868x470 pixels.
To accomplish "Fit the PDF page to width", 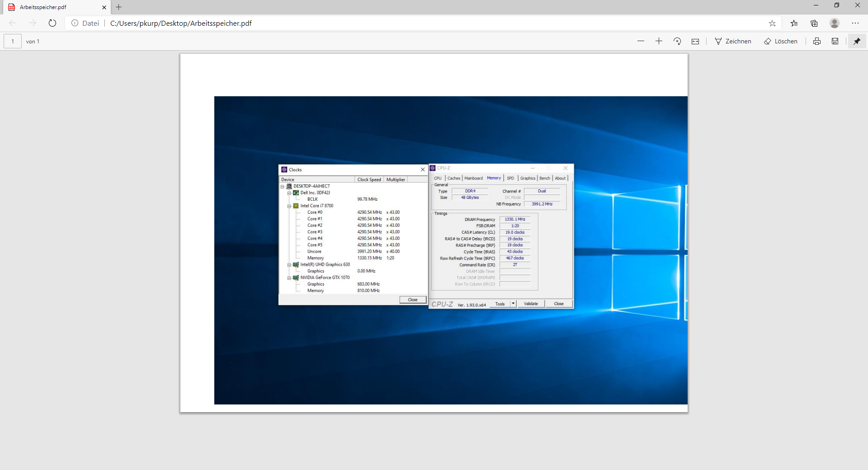I will [695, 41].
